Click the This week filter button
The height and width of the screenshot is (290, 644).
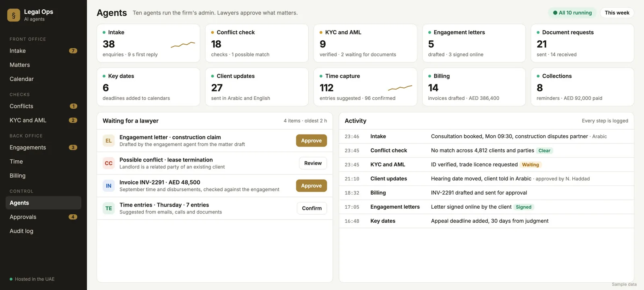pyautogui.click(x=617, y=13)
